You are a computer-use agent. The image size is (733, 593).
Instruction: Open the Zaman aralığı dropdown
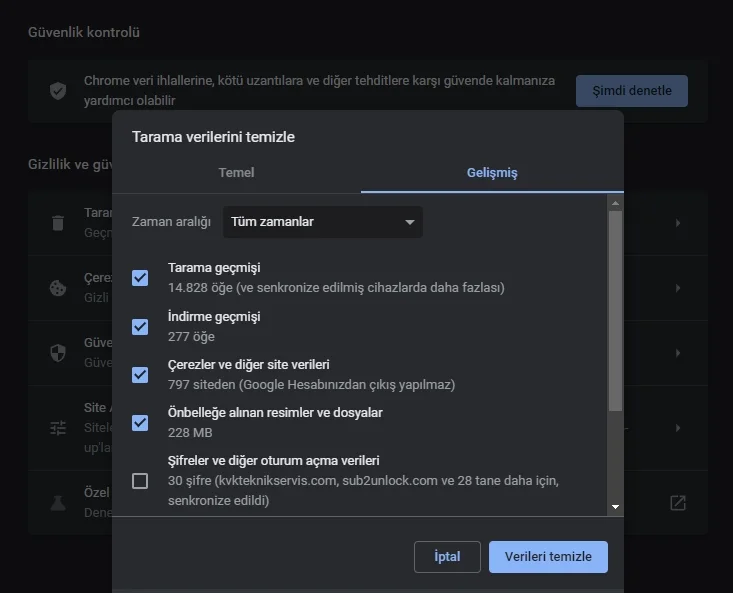click(x=322, y=222)
